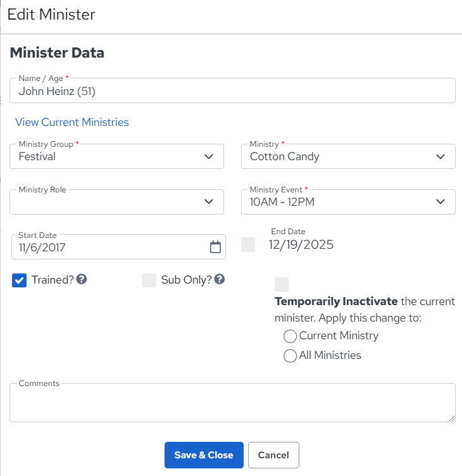Grab the Comments box resize handle

(x=452, y=418)
